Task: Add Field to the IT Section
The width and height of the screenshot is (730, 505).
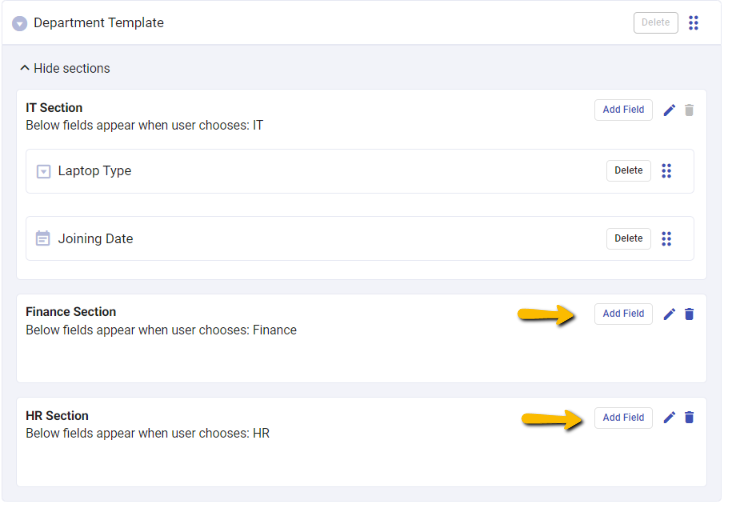Action: point(623,110)
